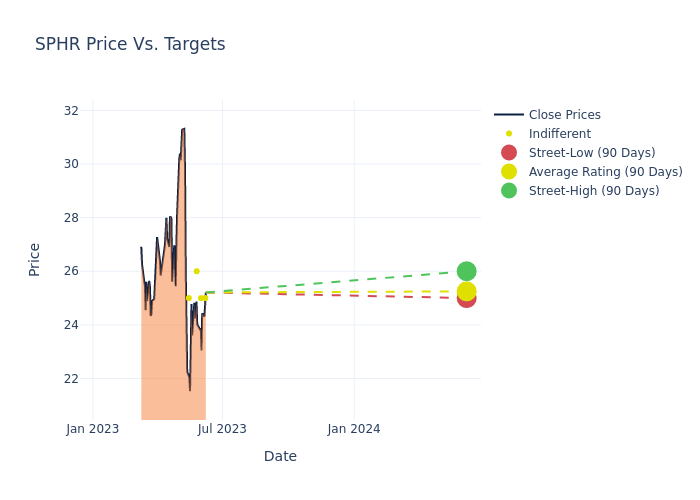Click the Date x-axis title

(280, 456)
